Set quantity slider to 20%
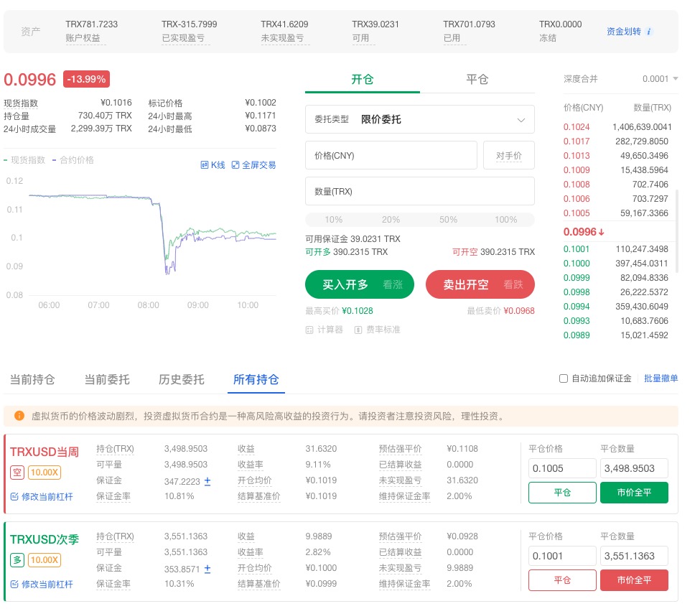 point(391,220)
